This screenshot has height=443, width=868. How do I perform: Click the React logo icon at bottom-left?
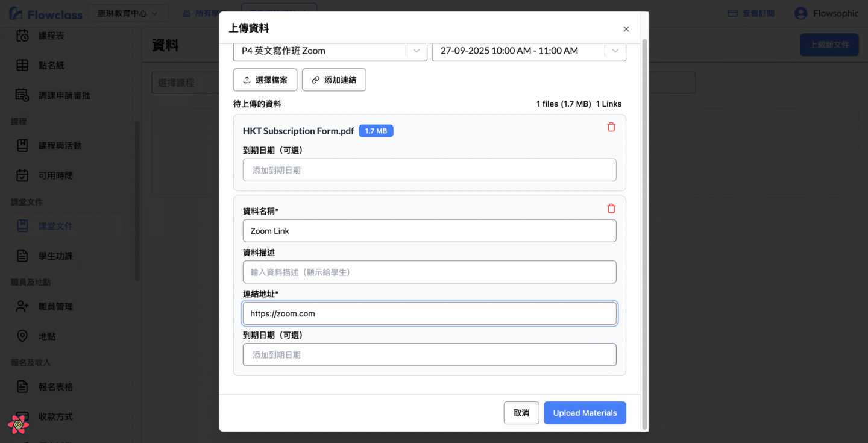point(18,424)
